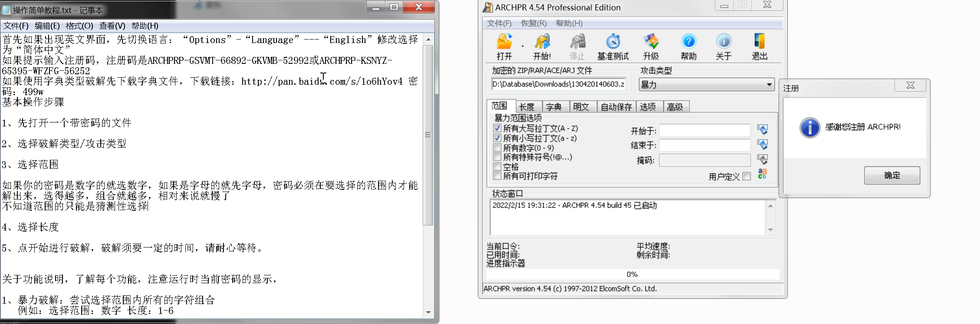This screenshot has width=980, height=324.
Task: Open the 攻击类型 dropdown showing 暴力
Action: (x=707, y=84)
